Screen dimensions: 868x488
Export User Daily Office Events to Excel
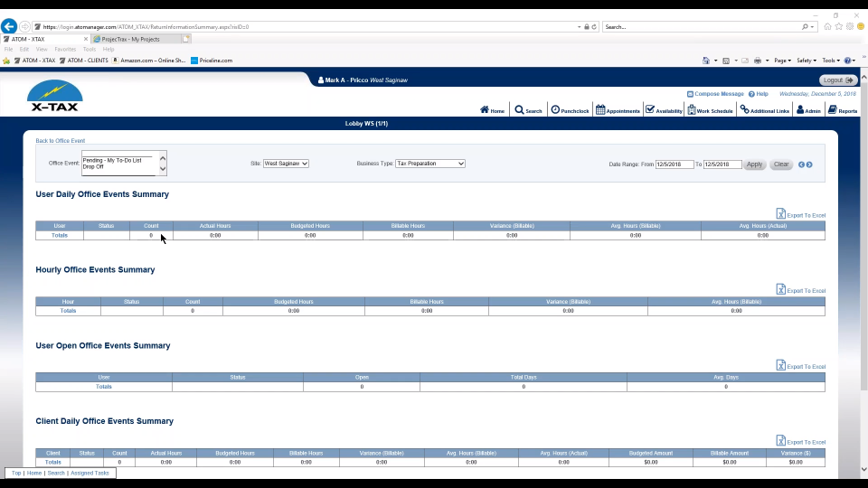(x=800, y=214)
